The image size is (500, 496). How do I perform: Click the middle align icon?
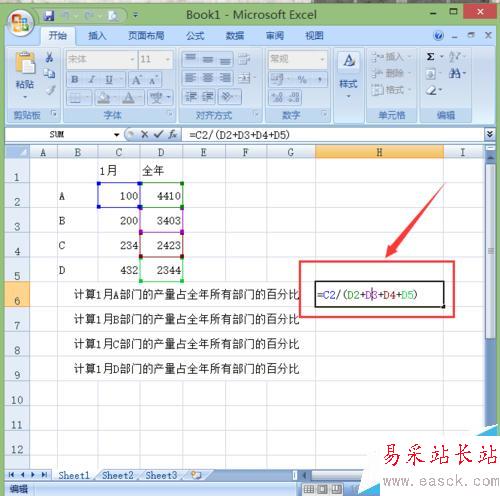[208, 59]
